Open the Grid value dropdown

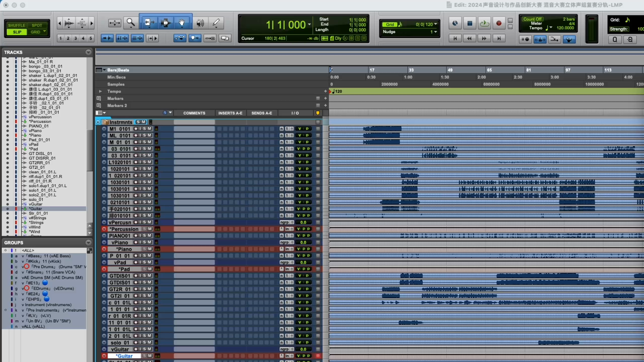tap(435, 24)
